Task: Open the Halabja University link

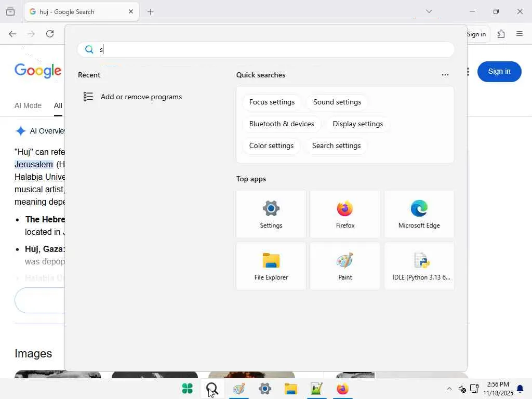Action: pyautogui.click(x=39, y=177)
